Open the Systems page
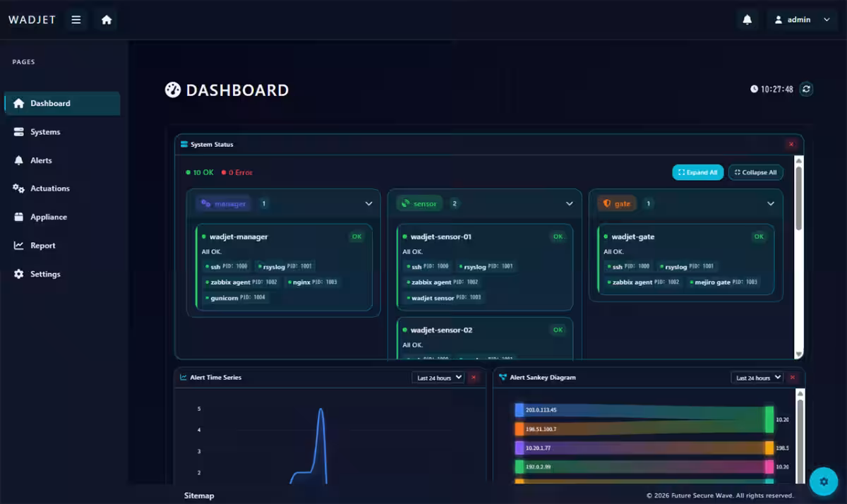 point(62,132)
